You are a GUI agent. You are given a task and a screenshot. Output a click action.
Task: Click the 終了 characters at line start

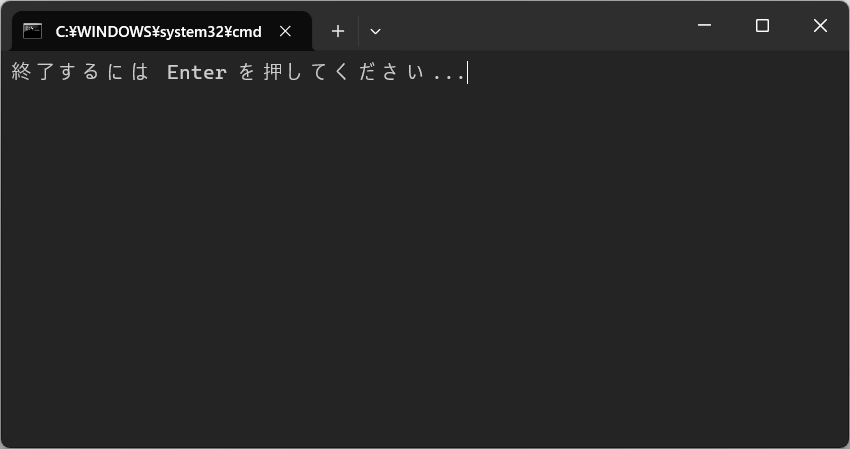(32, 72)
